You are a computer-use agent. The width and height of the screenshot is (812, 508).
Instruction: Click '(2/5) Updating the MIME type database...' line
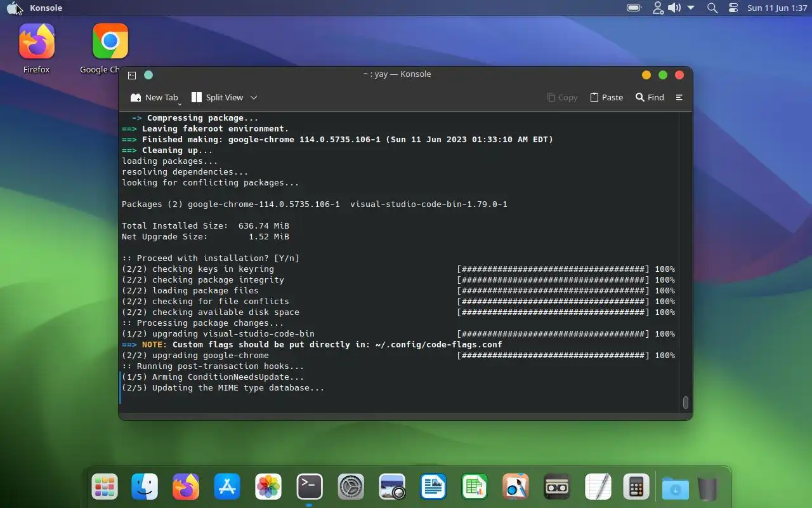[x=223, y=388]
